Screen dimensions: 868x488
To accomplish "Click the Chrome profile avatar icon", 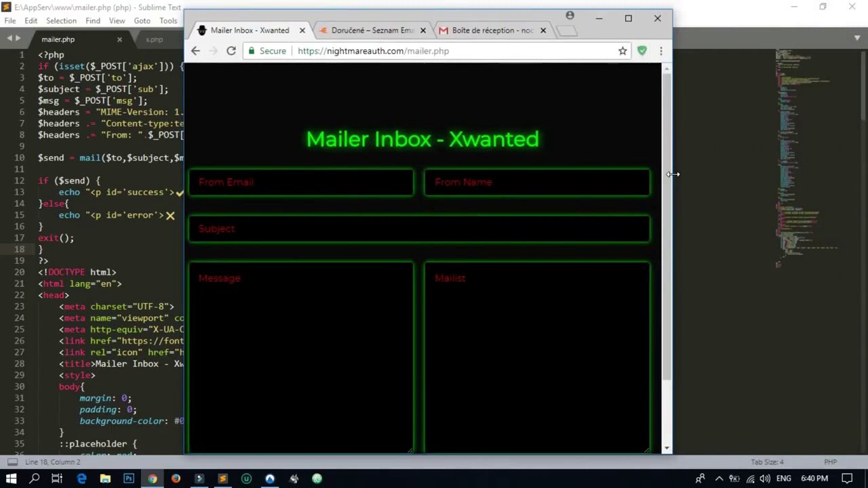I will pos(570,16).
